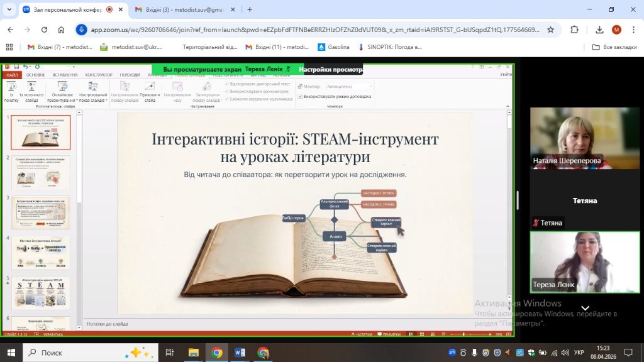Open 'Настройки просмотра' view options dropdown
This screenshot has width=644, height=362.
pos(331,70)
